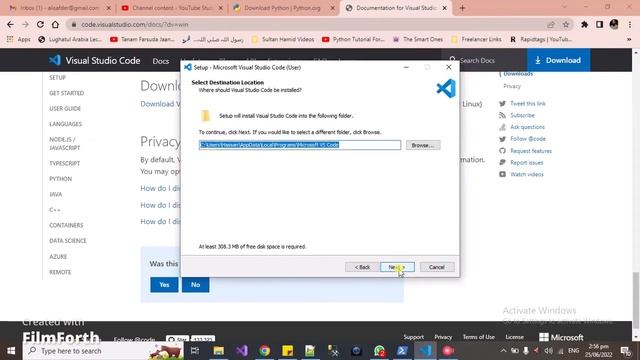Viewport: 640px width, 360px height.
Task: Open the Apps bookmark shortcut
Action: [x=19, y=39]
